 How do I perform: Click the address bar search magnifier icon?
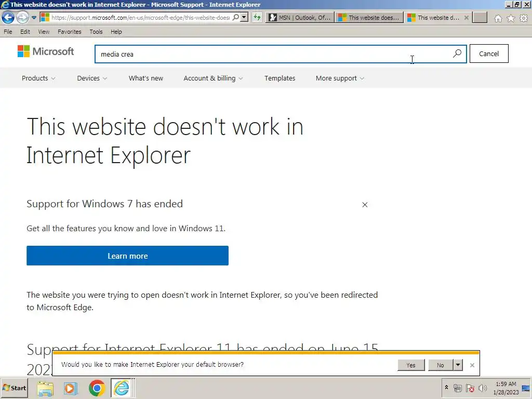[235, 17]
